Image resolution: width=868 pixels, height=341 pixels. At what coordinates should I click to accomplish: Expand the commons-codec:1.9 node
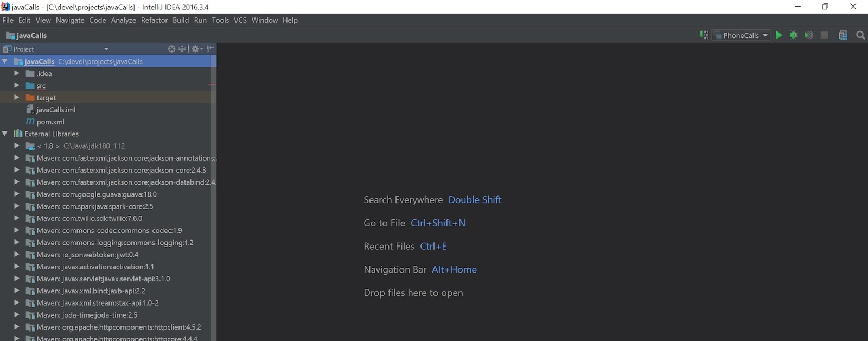17,230
